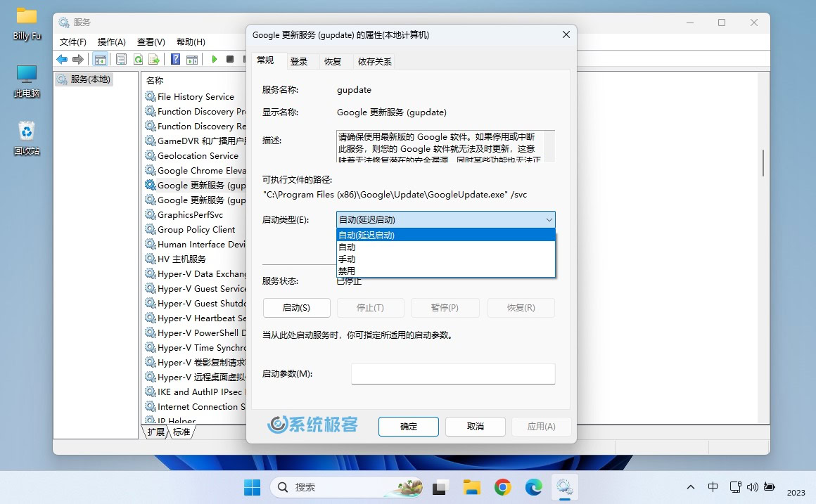
Task: Switch to the 扩展 view tab
Action: [155, 432]
